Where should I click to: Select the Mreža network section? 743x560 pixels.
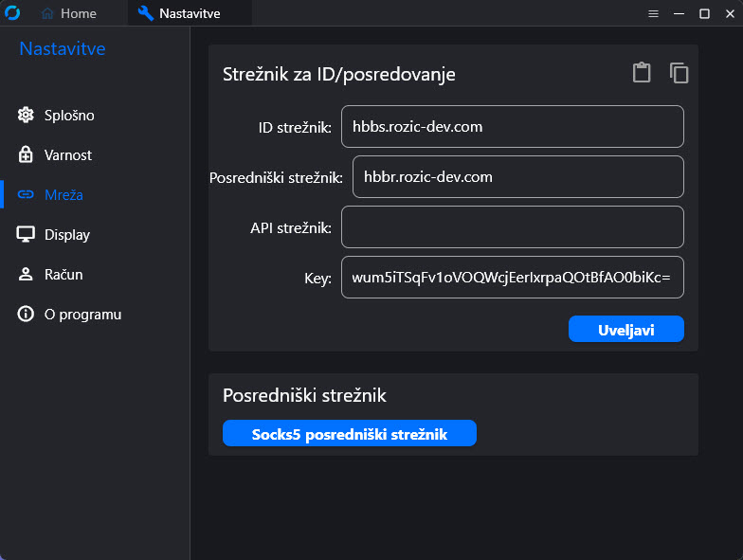63,195
